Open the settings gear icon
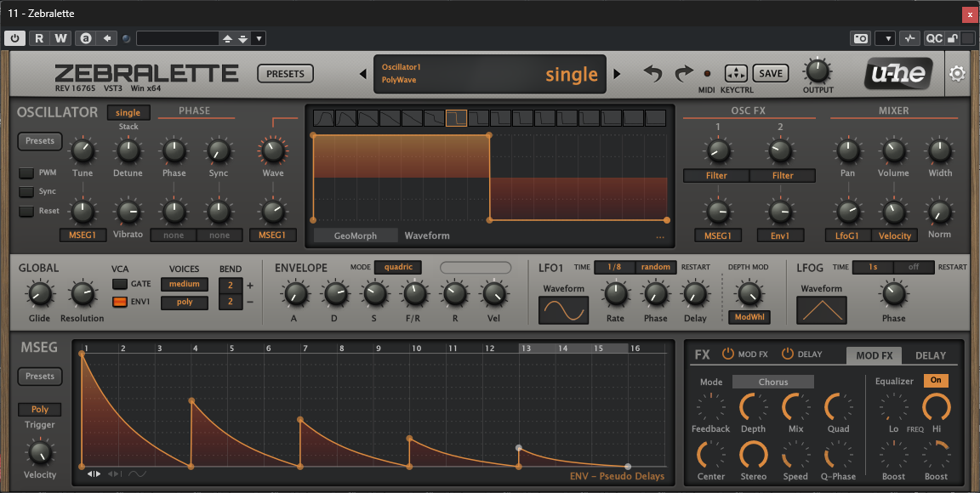 957,74
